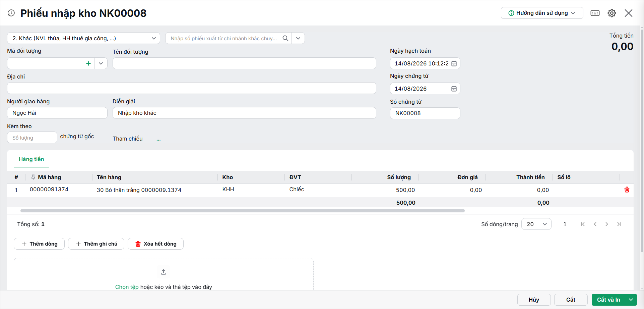
Task: Open calendar picker for Ngày hạch toán
Action: point(454,63)
